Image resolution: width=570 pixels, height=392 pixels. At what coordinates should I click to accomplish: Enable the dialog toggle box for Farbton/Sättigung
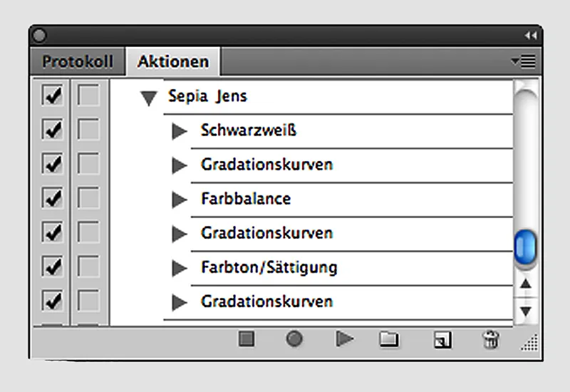pyautogui.click(x=88, y=266)
